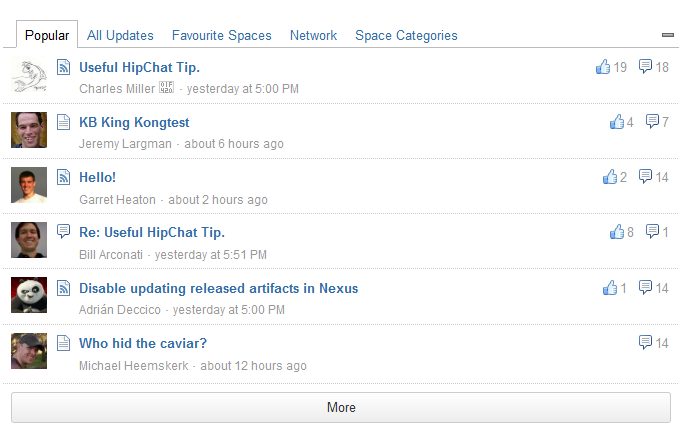Open the Who hid the caviar? page
This screenshot has width=688, height=435.
143,343
